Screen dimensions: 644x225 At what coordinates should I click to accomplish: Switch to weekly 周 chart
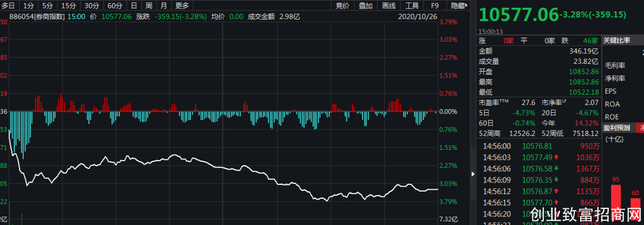pos(148,5)
